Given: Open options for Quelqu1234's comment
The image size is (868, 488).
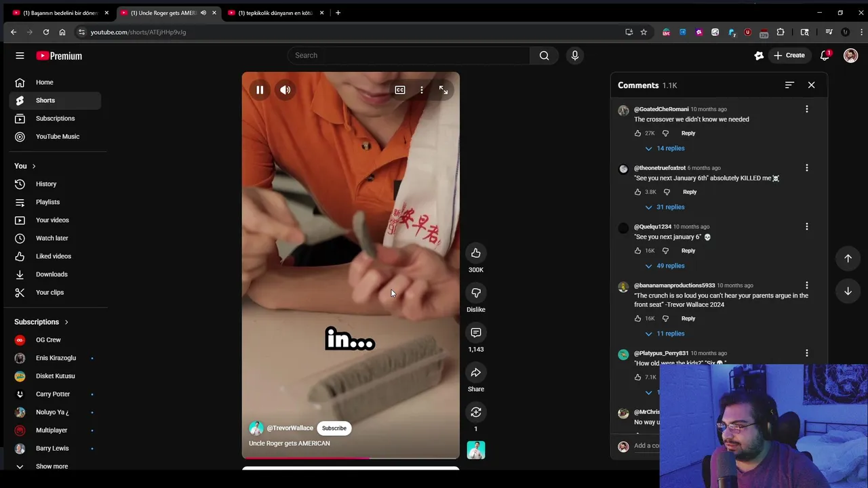Looking at the screenshot, I should (x=807, y=227).
